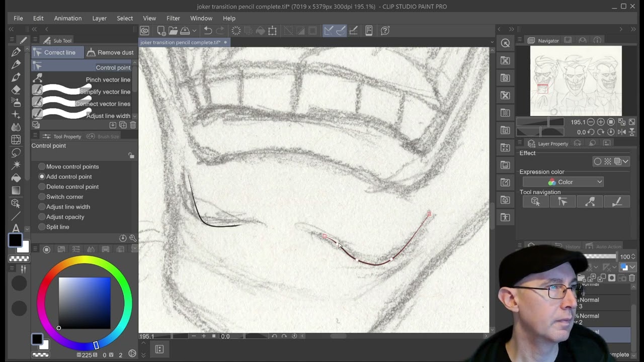This screenshot has width=644, height=362.
Task: Delete the selected sub tool with trash icon
Action: pos(133,125)
